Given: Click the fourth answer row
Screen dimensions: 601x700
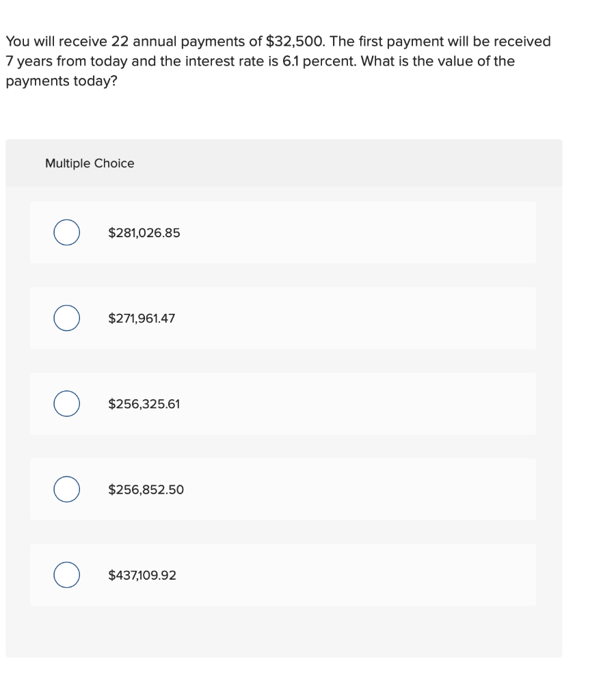Looking at the screenshot, I should pos(283,489).
